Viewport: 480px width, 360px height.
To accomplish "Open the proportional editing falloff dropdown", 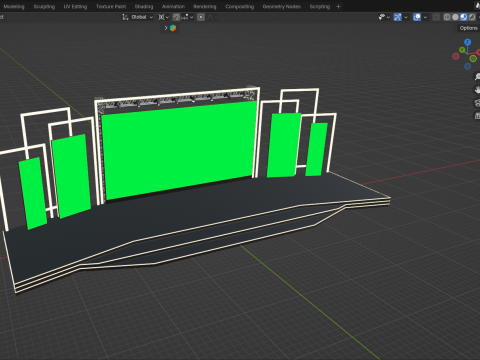I will (x=212, y=17).
